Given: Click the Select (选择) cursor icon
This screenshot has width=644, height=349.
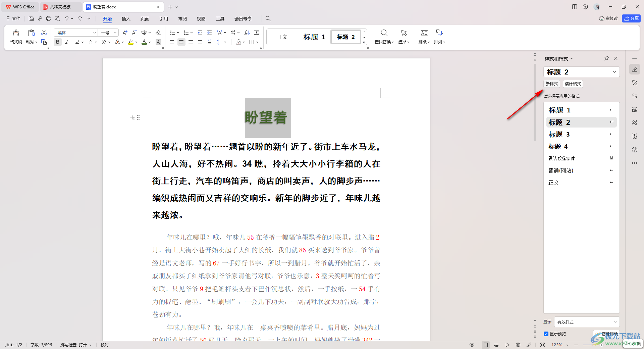Looking at the screenshot, I should click(404, 33).
